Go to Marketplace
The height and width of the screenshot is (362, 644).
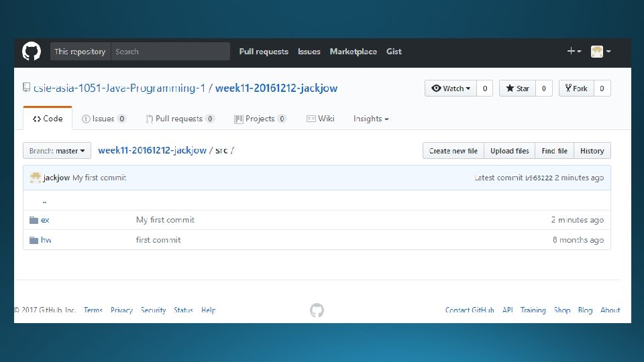pos(354,52)
